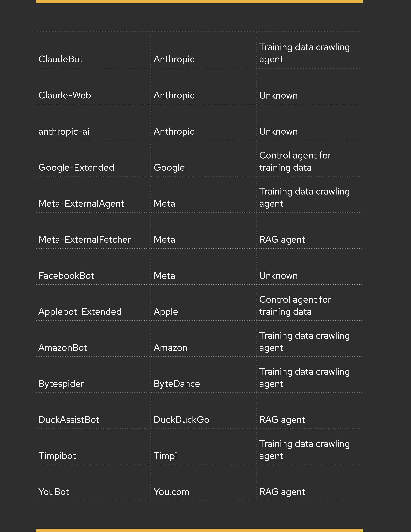
Task: Click the Meta-ExternalFetcher entry
Action: point(84,239)
